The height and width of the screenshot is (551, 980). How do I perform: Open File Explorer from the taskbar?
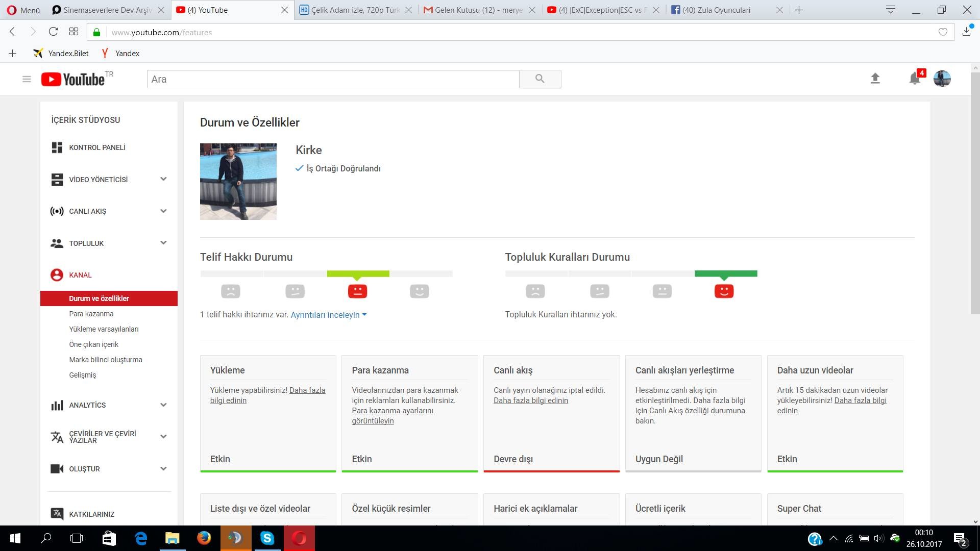tap(172, 538)
